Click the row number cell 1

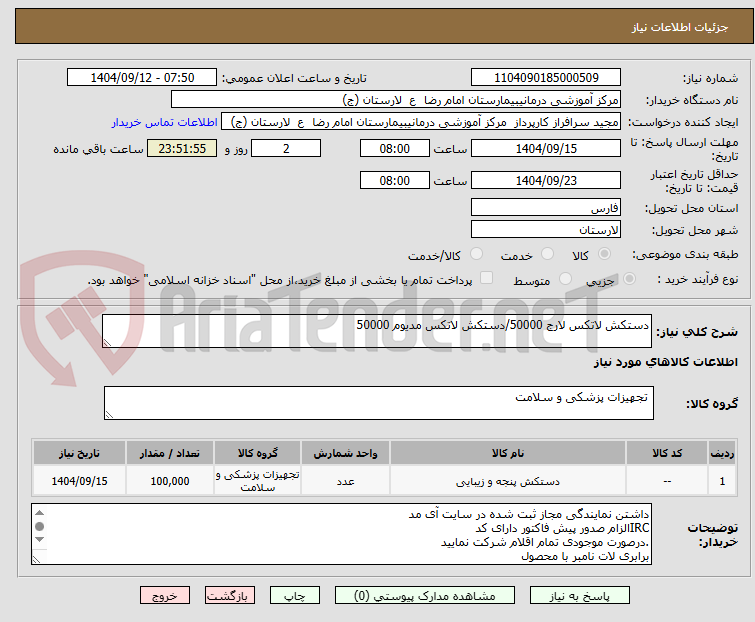pyautogui.click(x=722, y=481)
